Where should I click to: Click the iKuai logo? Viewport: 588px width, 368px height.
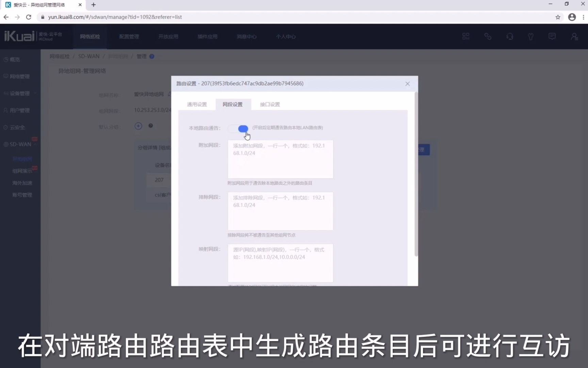(x=33, y=36)
